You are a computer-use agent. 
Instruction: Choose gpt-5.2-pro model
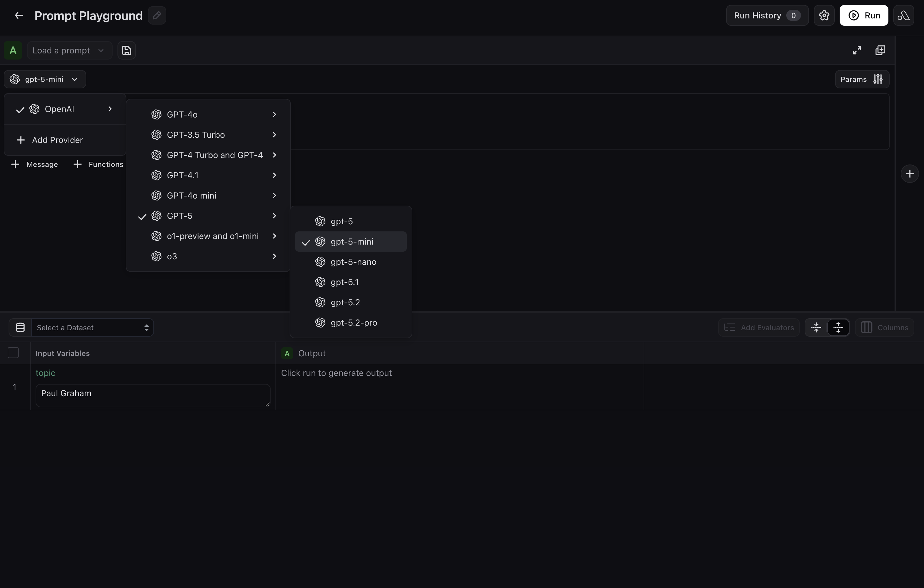pyautogui.click(x=353, y=323)
